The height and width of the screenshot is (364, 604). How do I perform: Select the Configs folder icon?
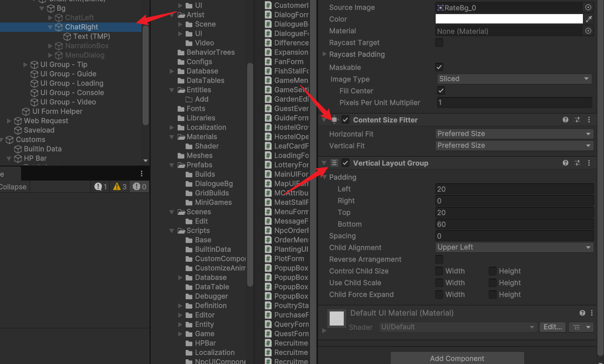(181, 62)
